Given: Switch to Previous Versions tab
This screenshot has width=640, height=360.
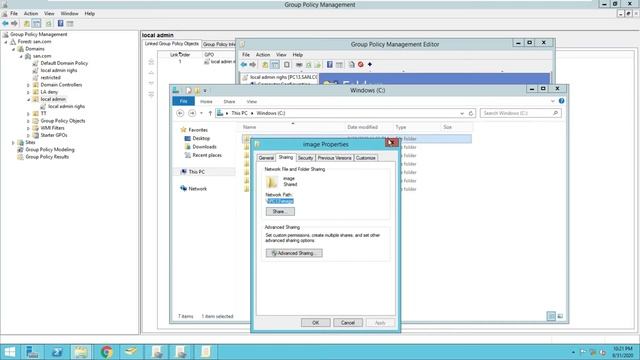Looking at the screenshot, I should tap(334, 158).
